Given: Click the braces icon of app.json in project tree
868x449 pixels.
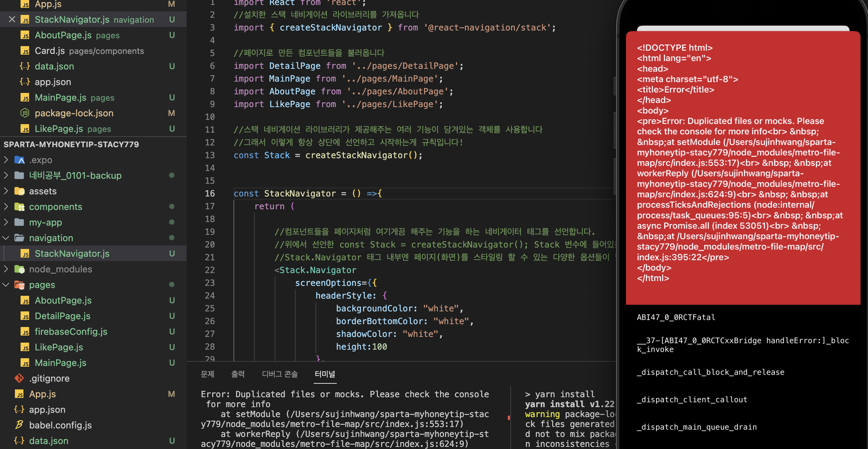Looking at the screenshot, I should pyautogui.click(x=19, y=410).
